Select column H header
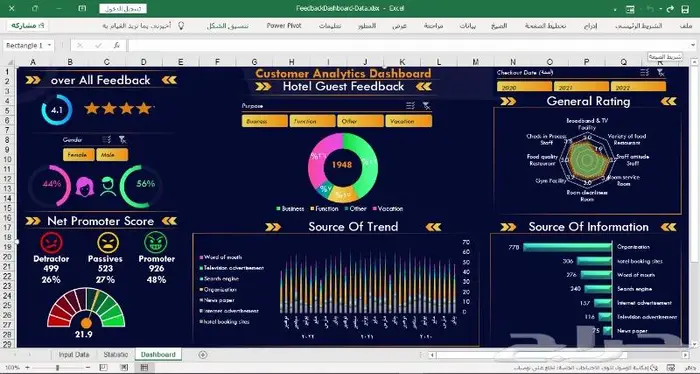 coord(291,62)
